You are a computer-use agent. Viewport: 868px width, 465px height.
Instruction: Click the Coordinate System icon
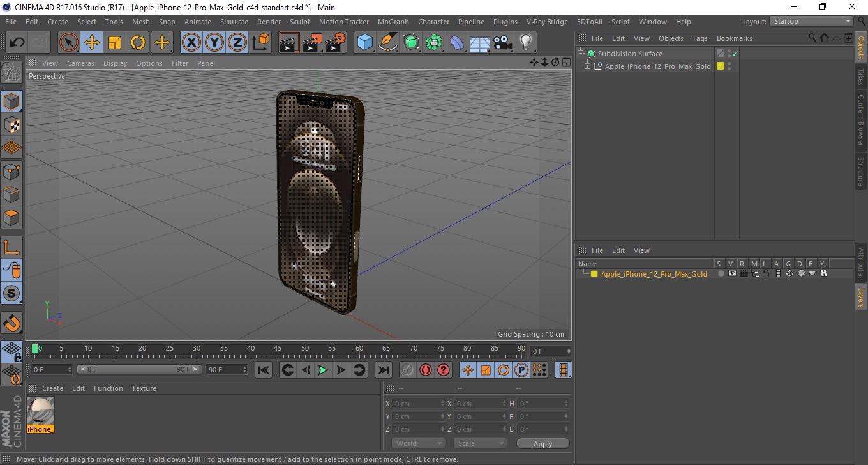(260, 43)
